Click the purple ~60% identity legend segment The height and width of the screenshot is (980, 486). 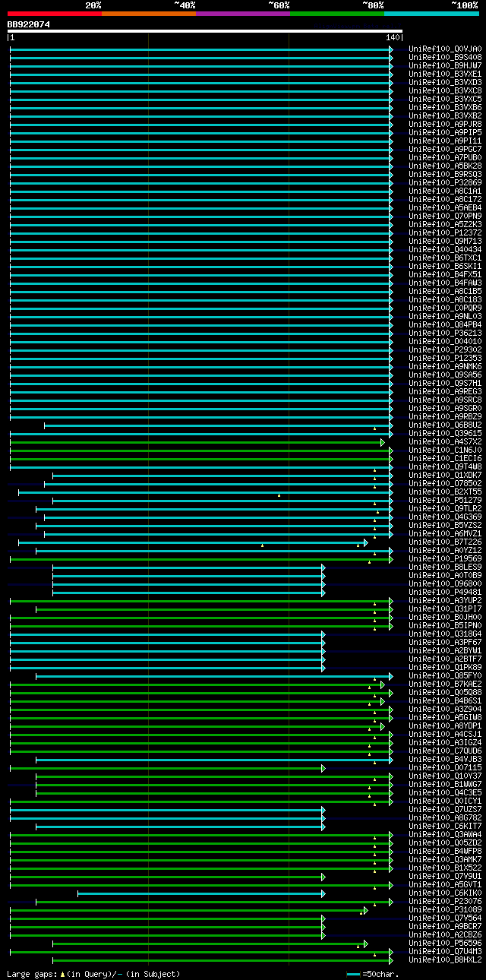click(242, 14)
